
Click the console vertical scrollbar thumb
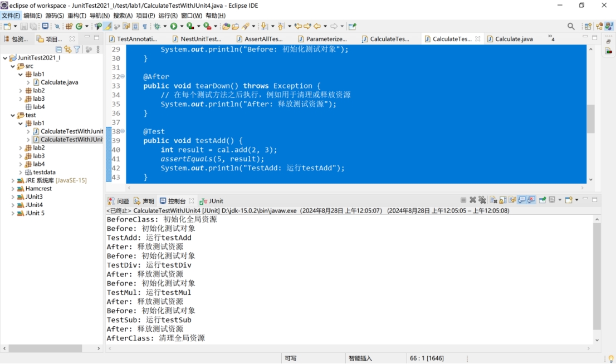(x=597, y=277)
